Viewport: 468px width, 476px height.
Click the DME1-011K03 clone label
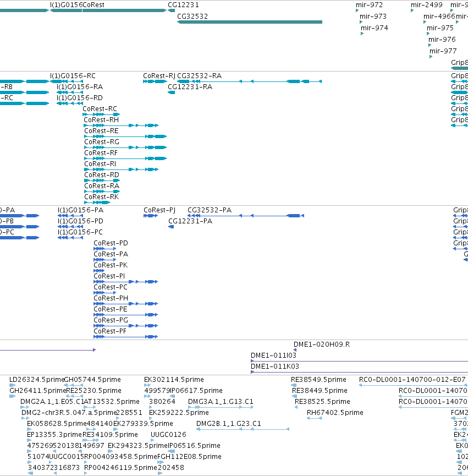click(x=275, y=366)
